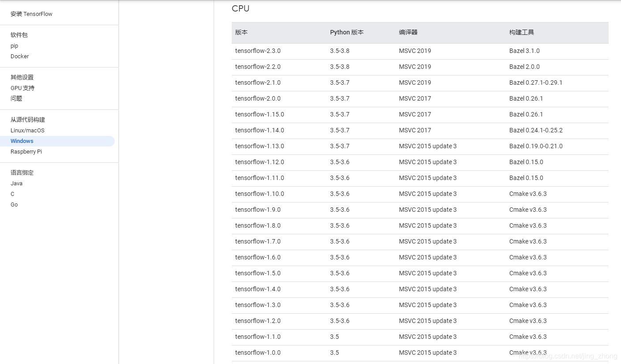
Task: Click the CPU section heading
Action: (241, 8)
